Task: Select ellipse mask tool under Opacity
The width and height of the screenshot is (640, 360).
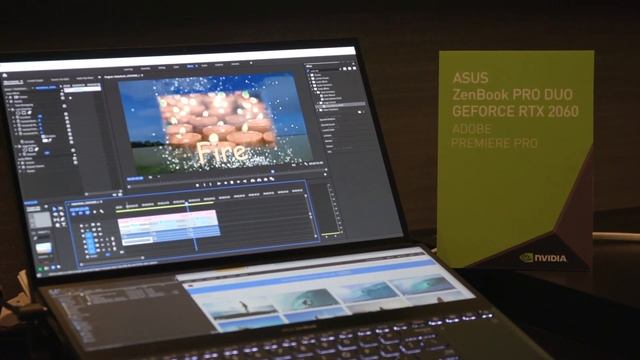Action: tap(18, 113)
